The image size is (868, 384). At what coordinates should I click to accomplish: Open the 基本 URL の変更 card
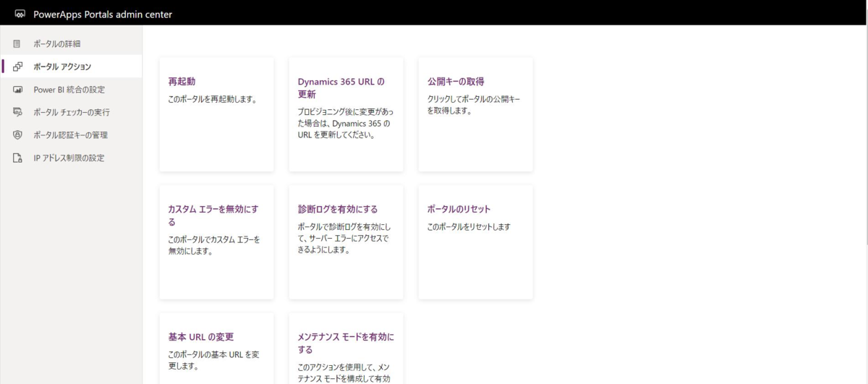216,349
